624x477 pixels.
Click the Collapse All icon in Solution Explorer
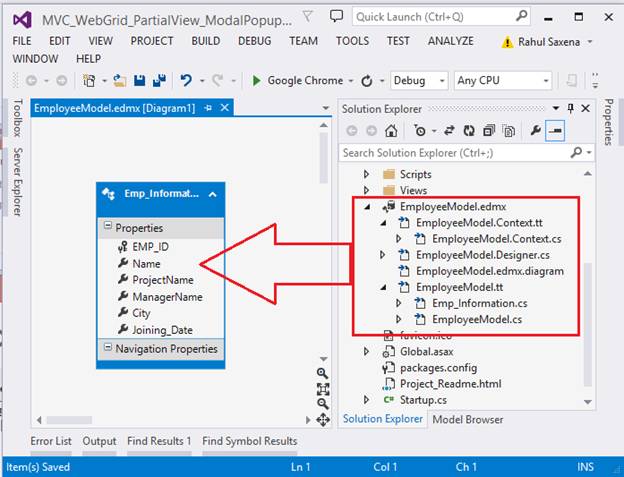point(489,130)
